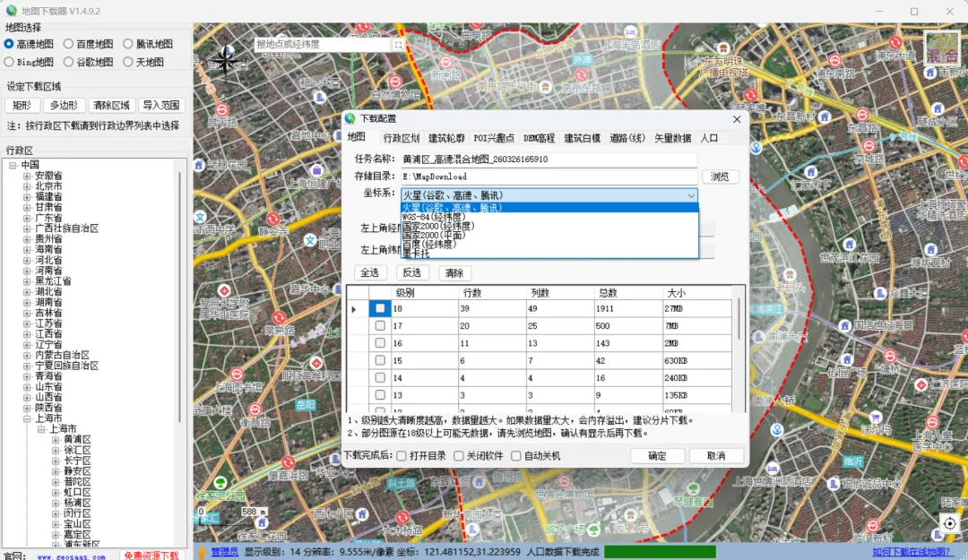Click the 清除区域 button
Image resolution: width=968 pixels, height=560 pixels.
click(112, 106)
